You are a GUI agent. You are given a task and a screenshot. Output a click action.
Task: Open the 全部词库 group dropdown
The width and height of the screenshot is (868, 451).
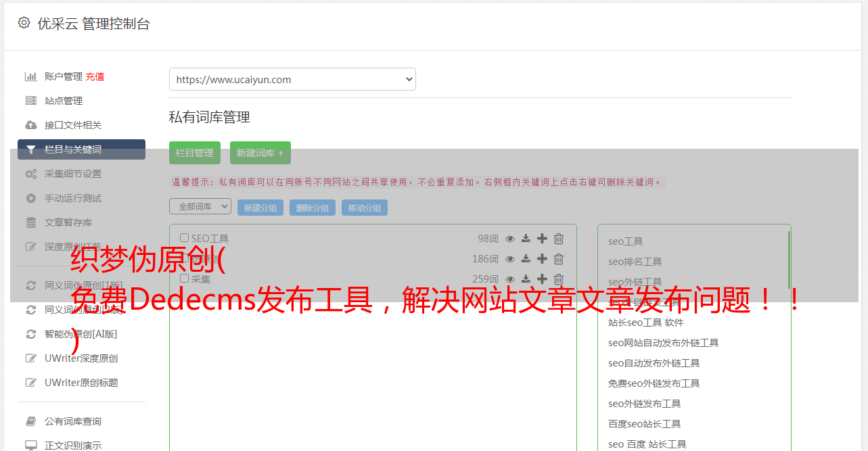point(200,206)
